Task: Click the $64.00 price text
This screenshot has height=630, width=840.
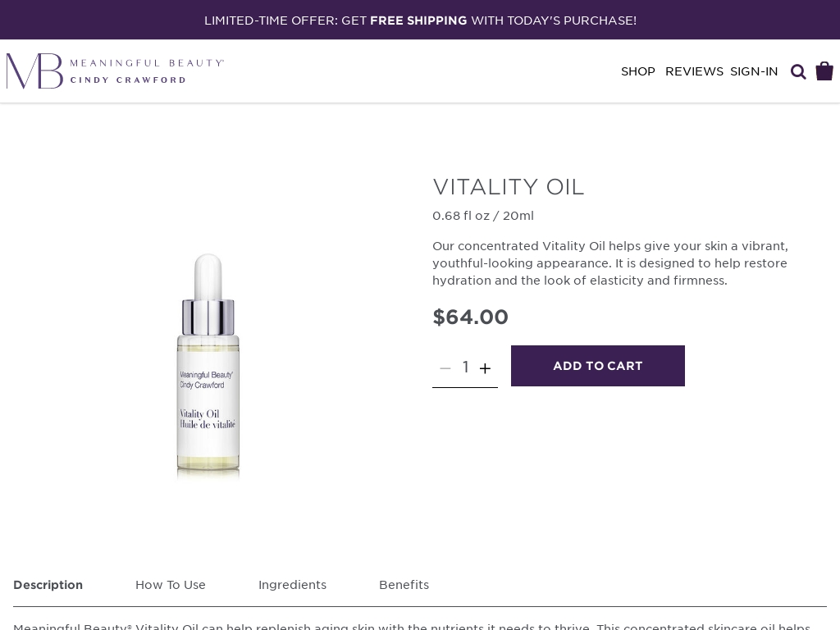Action: click(x=470, y=317)
